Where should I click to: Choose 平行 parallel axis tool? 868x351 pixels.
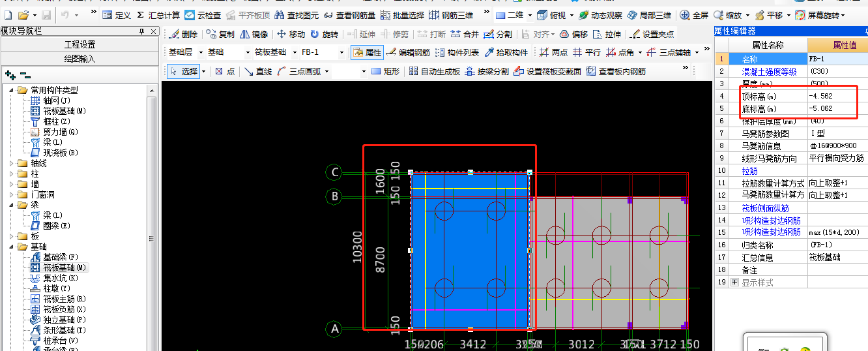coord(587,53)
